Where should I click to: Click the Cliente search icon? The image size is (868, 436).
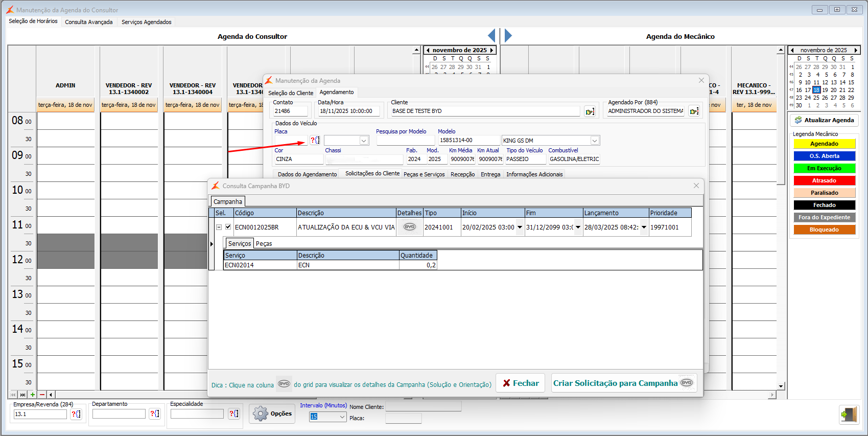pyautogui.click(x=590, y=111)
